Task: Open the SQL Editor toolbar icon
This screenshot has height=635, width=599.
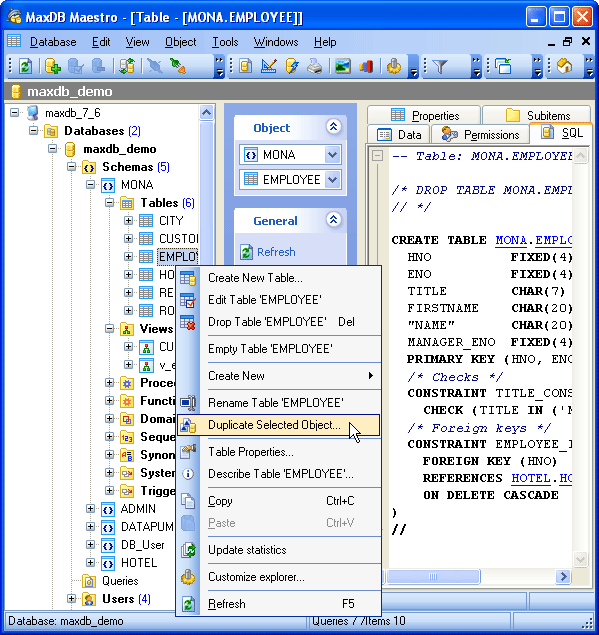Action: (246, 66)
